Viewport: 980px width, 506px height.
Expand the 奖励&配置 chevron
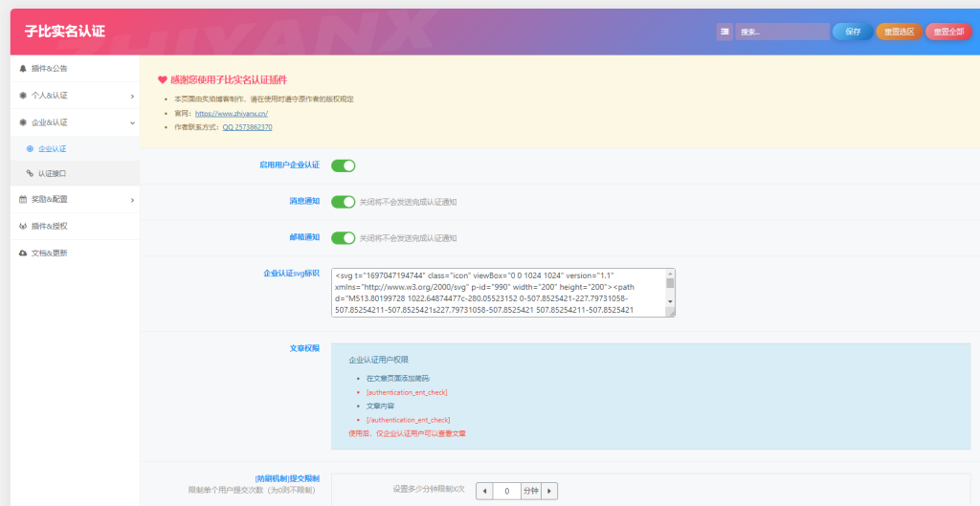coord(132,200)
